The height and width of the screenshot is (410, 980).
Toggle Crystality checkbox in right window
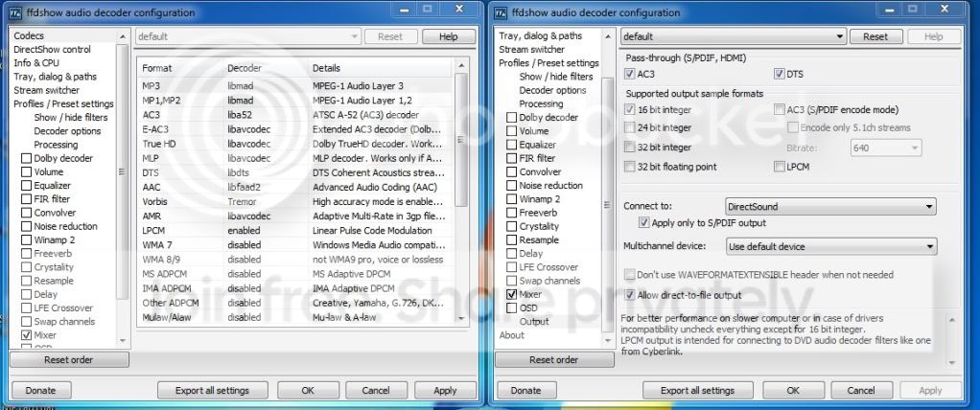pyautogui.click(x=511, y=226)
